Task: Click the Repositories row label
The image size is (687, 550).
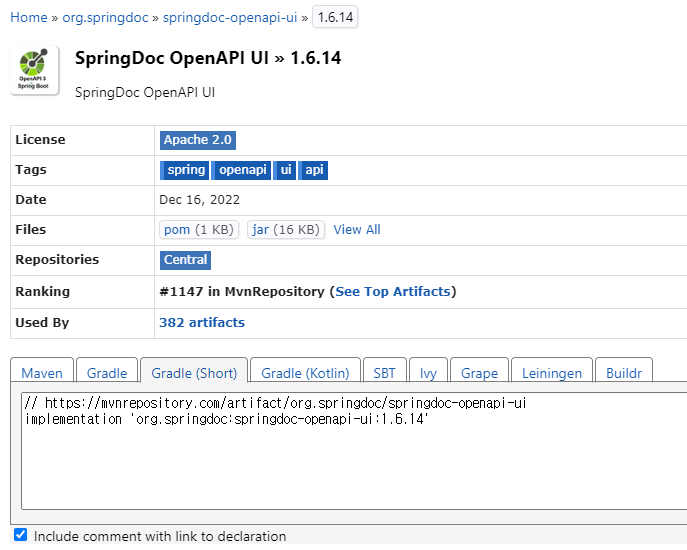Action: [x=57, y=260]
